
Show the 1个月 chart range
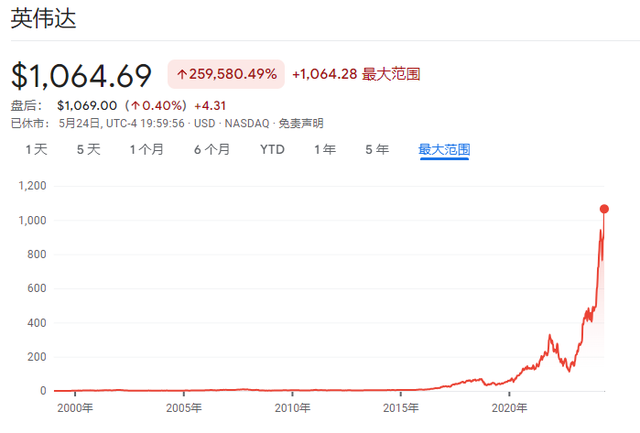pyautogui.click(x=147, y=150)
